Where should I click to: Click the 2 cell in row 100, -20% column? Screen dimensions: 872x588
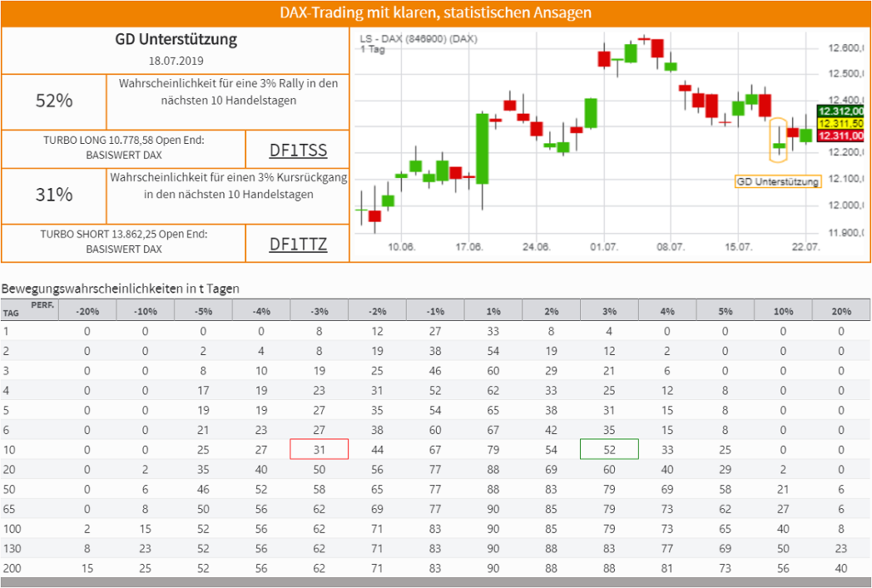(88, 528)
